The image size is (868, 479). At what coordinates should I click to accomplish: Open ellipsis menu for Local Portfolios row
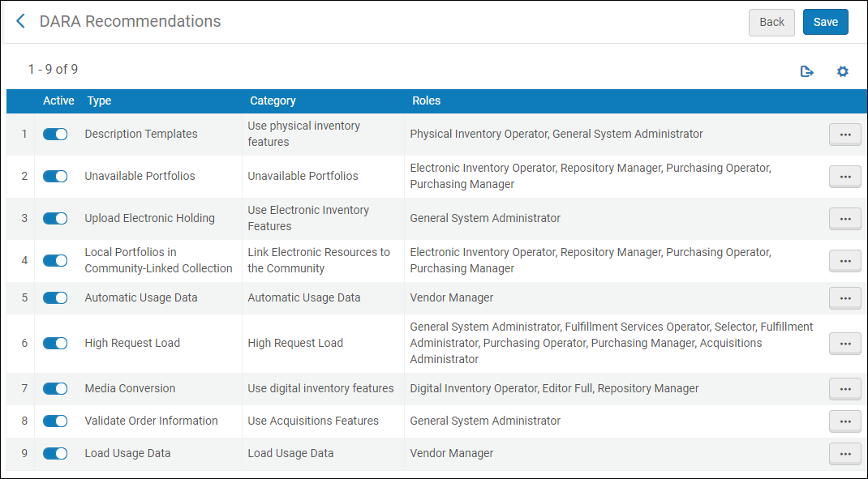pyautogui.click(x=844, y=260)
